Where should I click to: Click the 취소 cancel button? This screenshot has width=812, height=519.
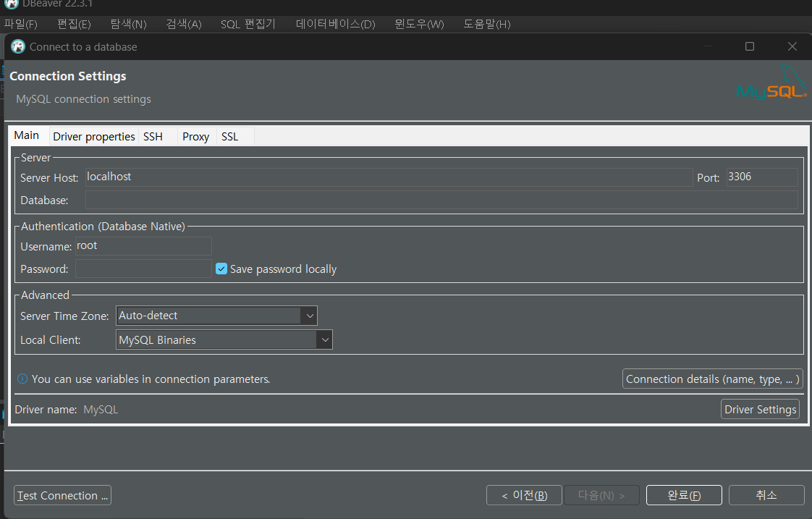click(x=766, y=495)
